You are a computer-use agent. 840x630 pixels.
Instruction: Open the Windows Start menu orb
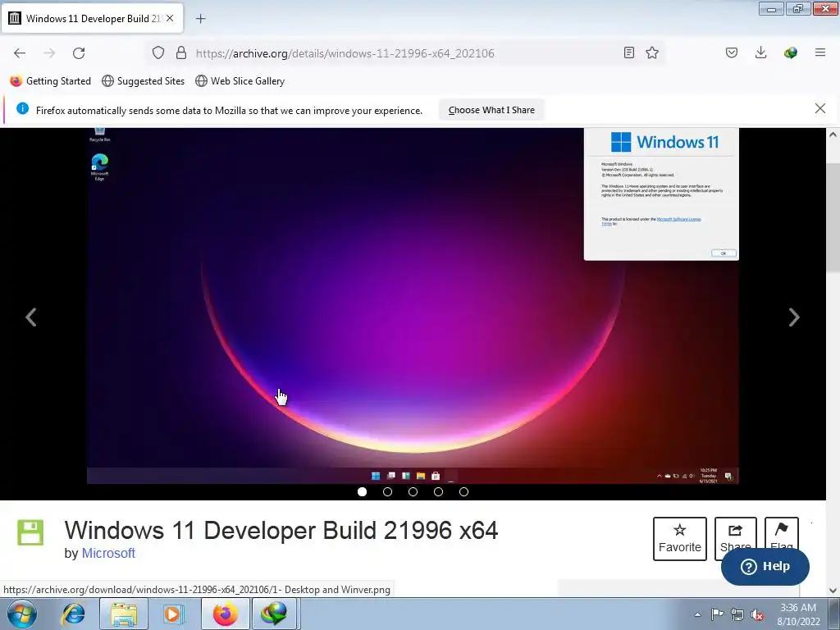[22, 614]
